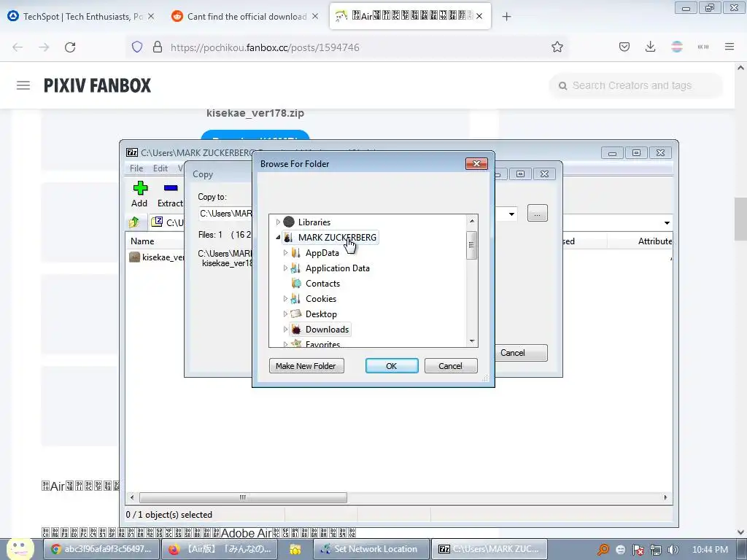This screenshot has height=560, width=747.
Task: Close the Browse For Folder dialog
Action: [476, 164]
